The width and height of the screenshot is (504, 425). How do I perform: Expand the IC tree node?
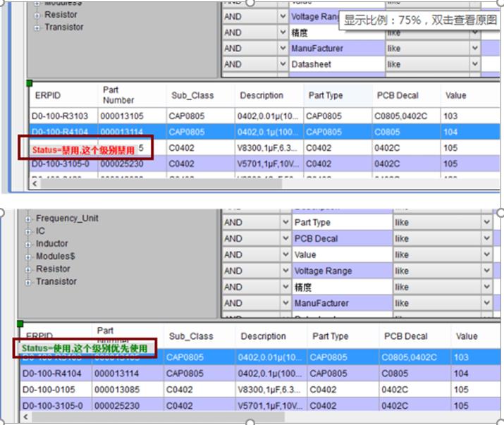coord(28,232)
